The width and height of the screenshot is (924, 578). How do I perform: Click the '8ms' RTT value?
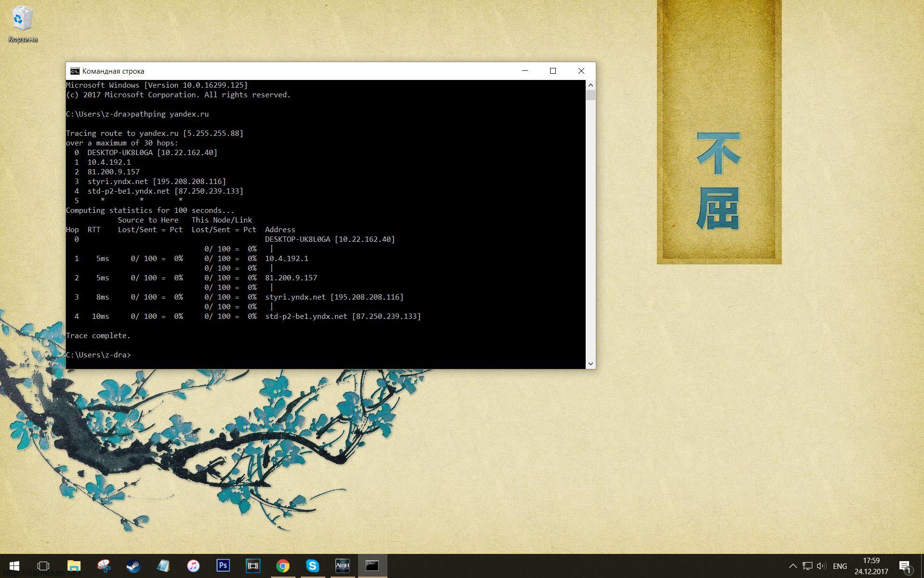point(103,297)
